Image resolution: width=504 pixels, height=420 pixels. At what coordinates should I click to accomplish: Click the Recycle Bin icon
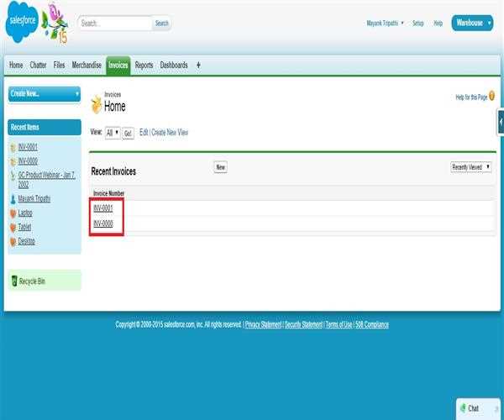[x=13, y=281]
